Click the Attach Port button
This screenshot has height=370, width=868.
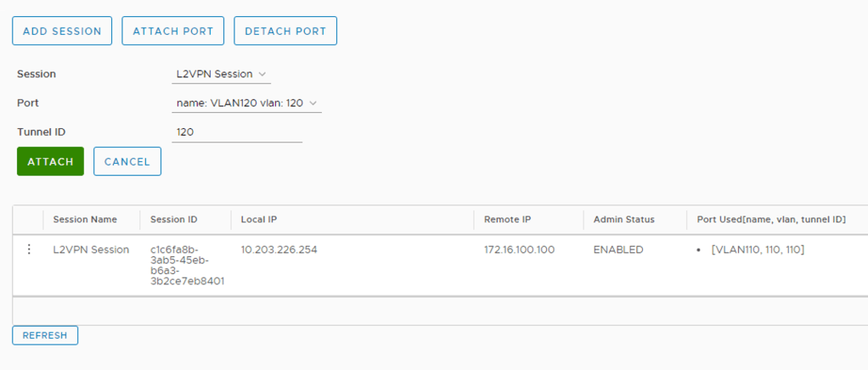click(x=173, y=31)
